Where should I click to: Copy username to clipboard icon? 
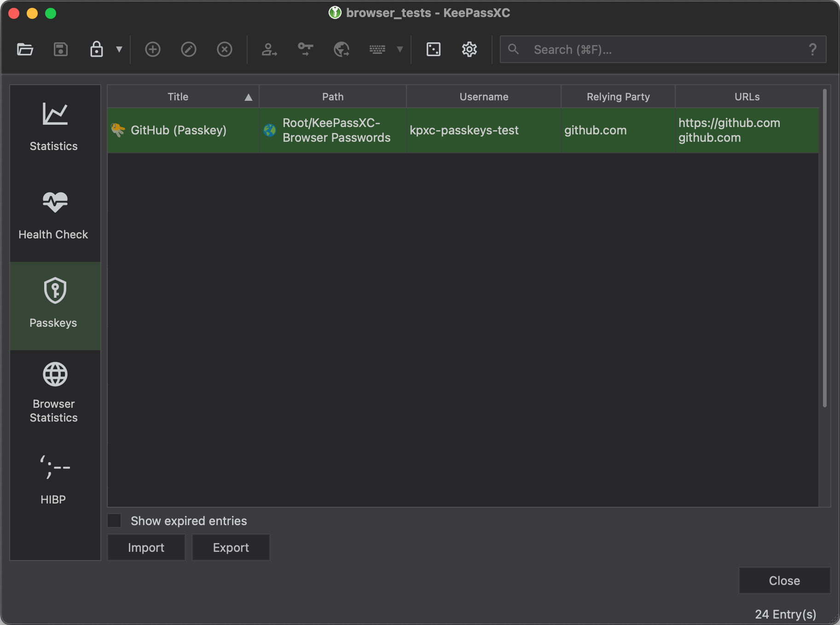tap(269, 49)
